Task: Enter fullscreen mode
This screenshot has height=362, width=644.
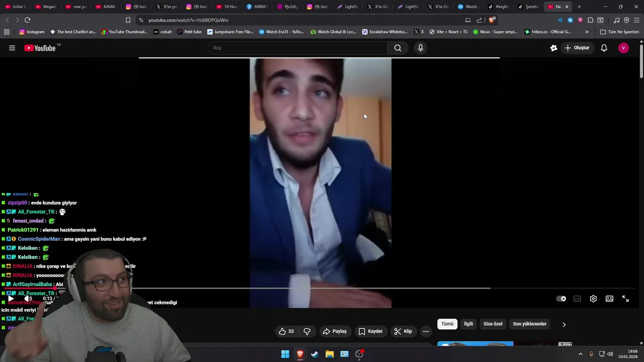Action: click(625, 299)
